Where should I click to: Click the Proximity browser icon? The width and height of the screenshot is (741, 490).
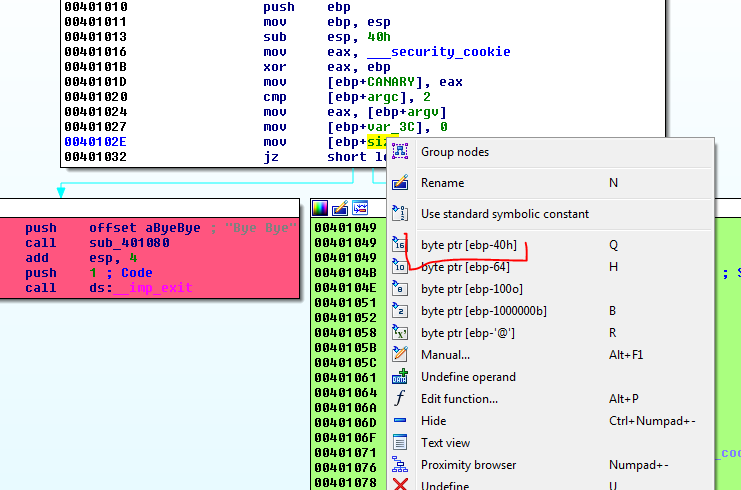[400, 465]
